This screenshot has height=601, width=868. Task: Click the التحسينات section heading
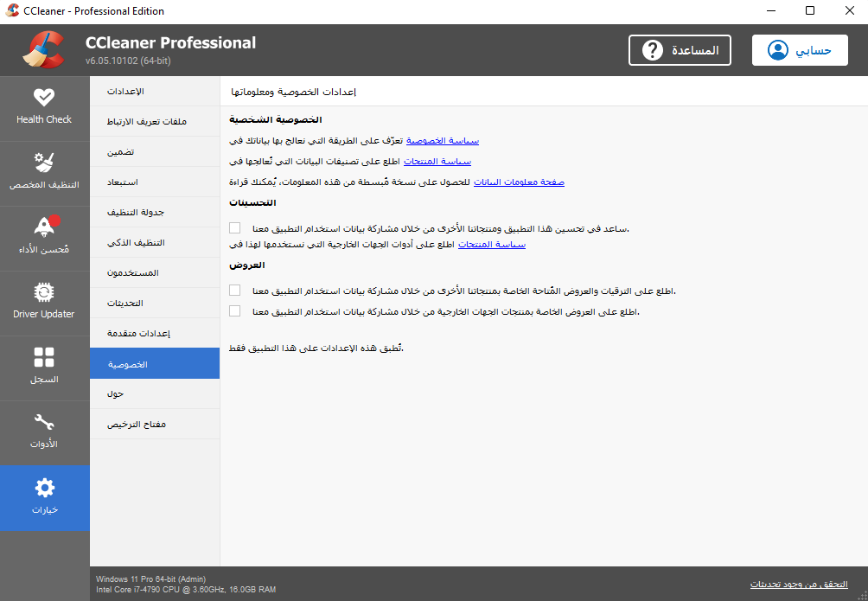tap(252, 202)
